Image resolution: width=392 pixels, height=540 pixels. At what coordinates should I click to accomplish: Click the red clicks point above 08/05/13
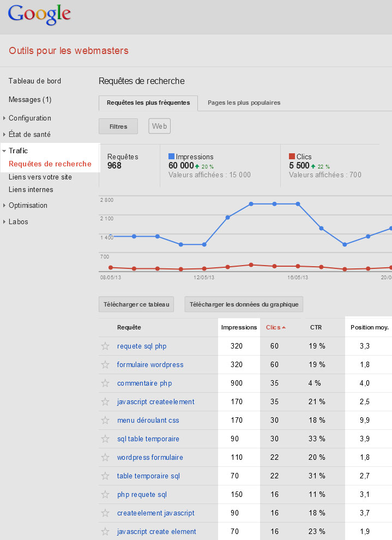(x=111, y=267)
